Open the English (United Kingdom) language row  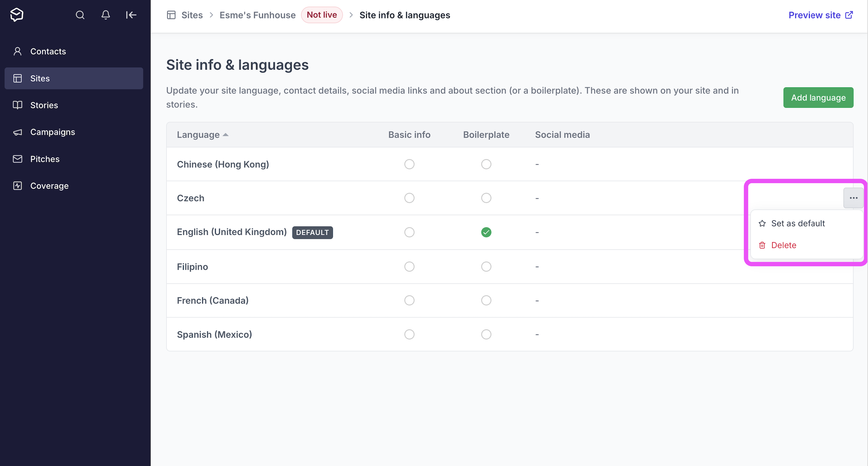tap(509, 232)
